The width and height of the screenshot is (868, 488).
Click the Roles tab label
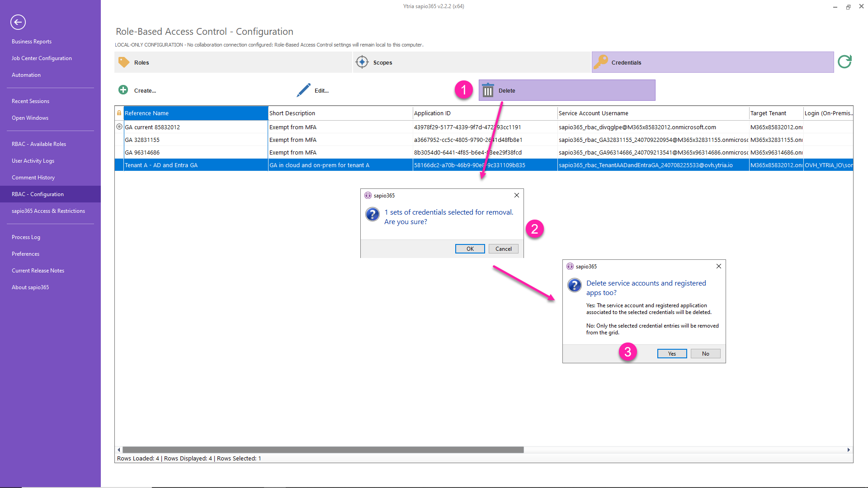142,62
